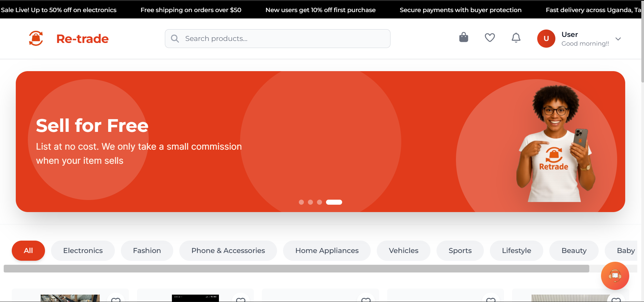
Task: Click the Re-trade logo icon
Action: (36, 39)
